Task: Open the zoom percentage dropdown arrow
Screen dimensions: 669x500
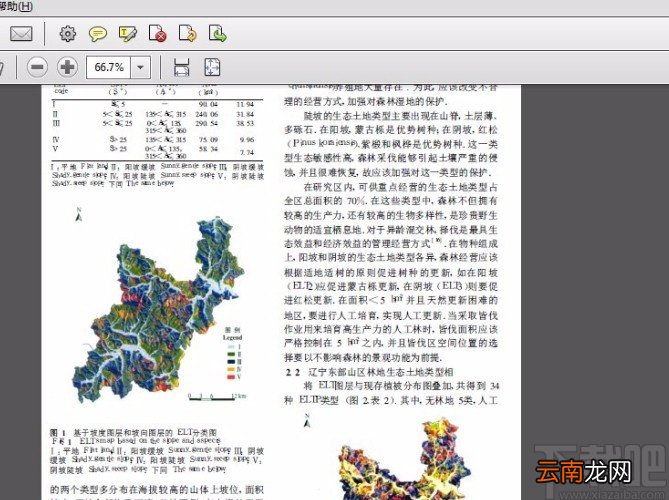Action: click(140, 67)
